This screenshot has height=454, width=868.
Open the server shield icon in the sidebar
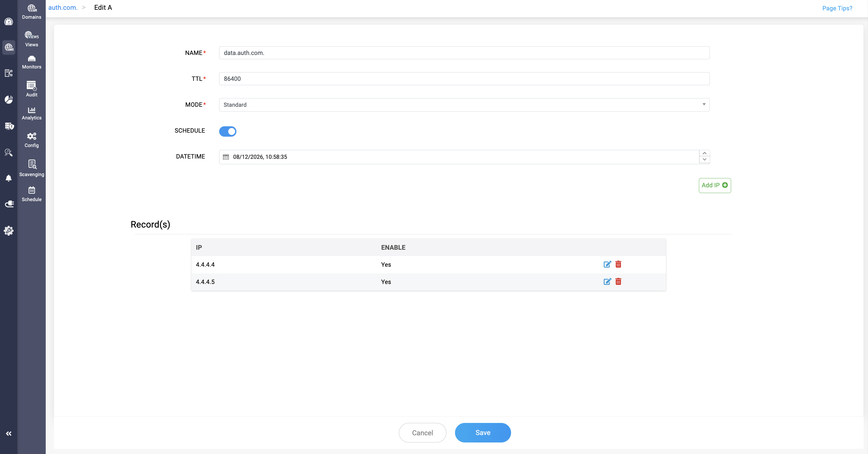point(9,126)
